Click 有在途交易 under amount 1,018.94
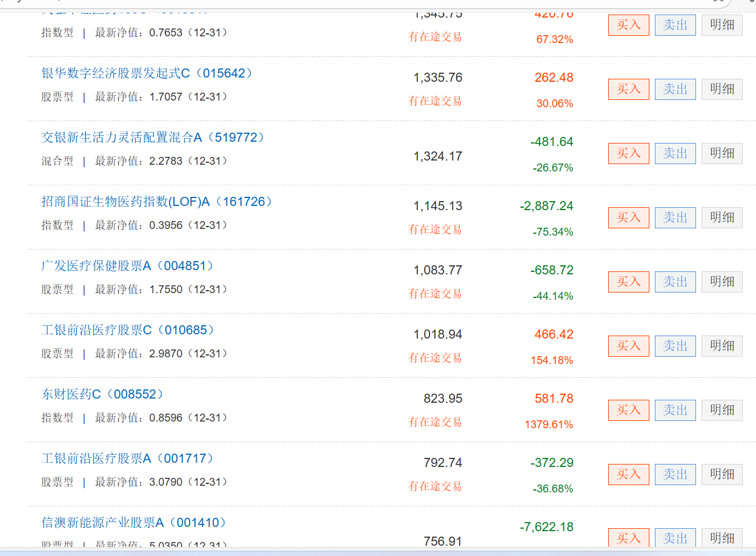The width and height of the screenshot is (756, 556). point(435,358)
